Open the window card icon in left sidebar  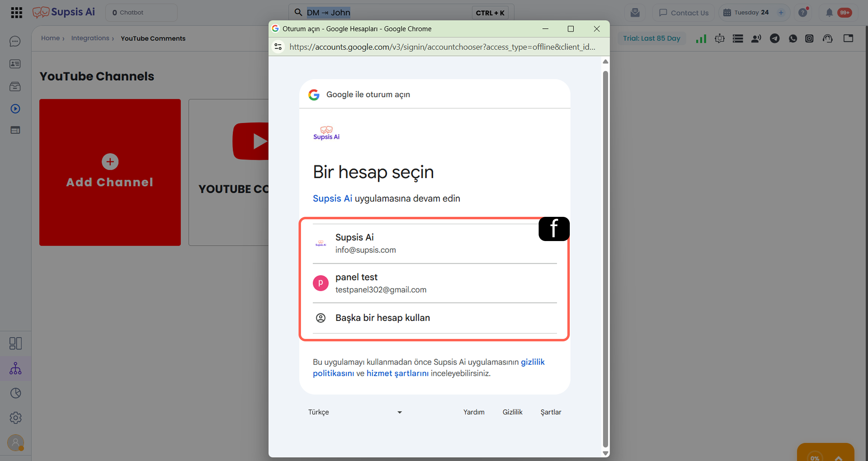pyautogui.click(x=15, y=130)
